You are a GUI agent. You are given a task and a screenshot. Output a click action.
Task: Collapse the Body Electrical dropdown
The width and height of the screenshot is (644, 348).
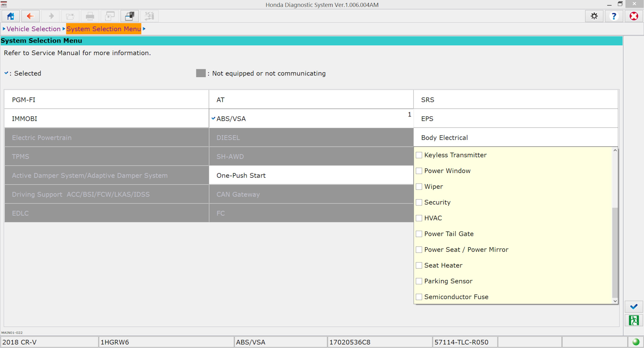pyautogui.click(x=516, y=138)
